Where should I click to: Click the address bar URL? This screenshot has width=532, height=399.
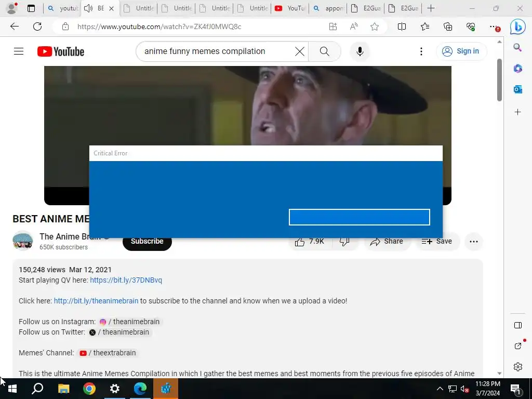[x=159, y=27]
